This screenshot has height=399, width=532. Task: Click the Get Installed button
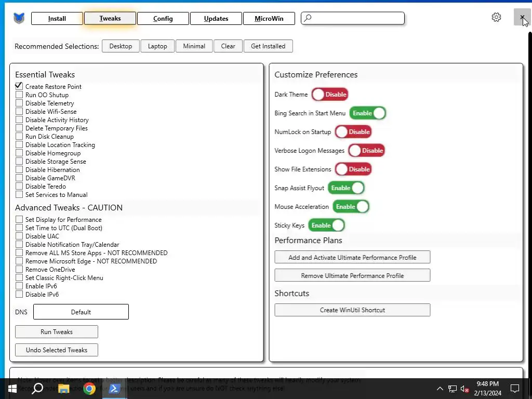[268, 46]
